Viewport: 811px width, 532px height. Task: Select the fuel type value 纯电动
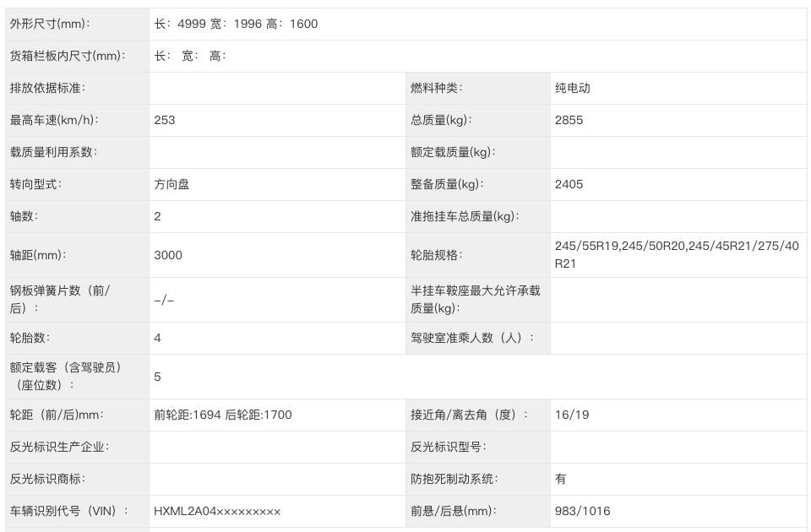point(572,88)
